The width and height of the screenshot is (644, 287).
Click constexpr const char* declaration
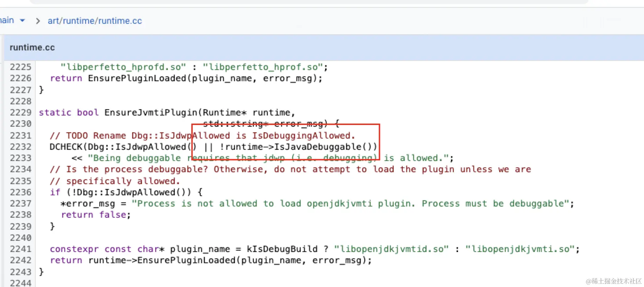[107, 249]
